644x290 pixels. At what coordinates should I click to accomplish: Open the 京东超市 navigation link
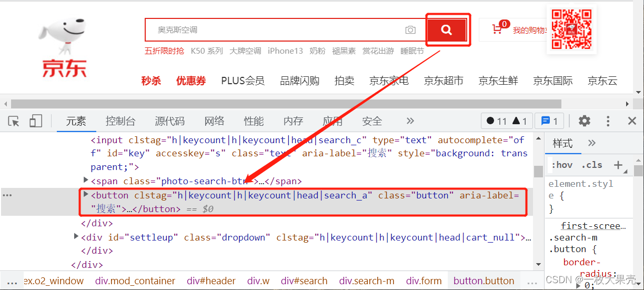pos(444,81)
